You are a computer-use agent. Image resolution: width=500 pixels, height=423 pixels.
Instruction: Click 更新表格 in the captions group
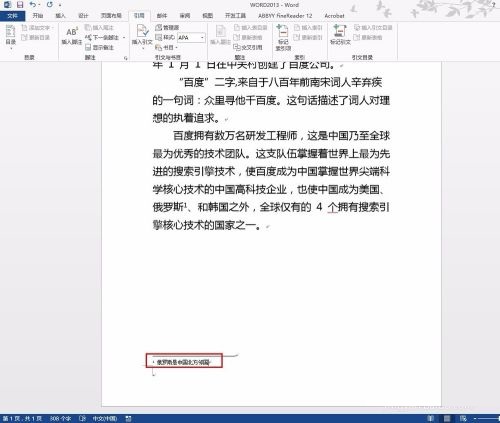[x=248, y=37]
